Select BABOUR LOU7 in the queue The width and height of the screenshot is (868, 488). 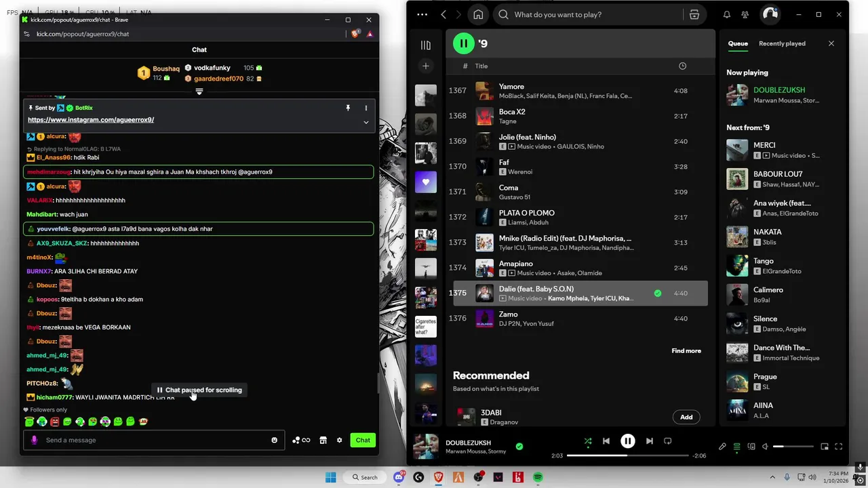click(783, 179)
